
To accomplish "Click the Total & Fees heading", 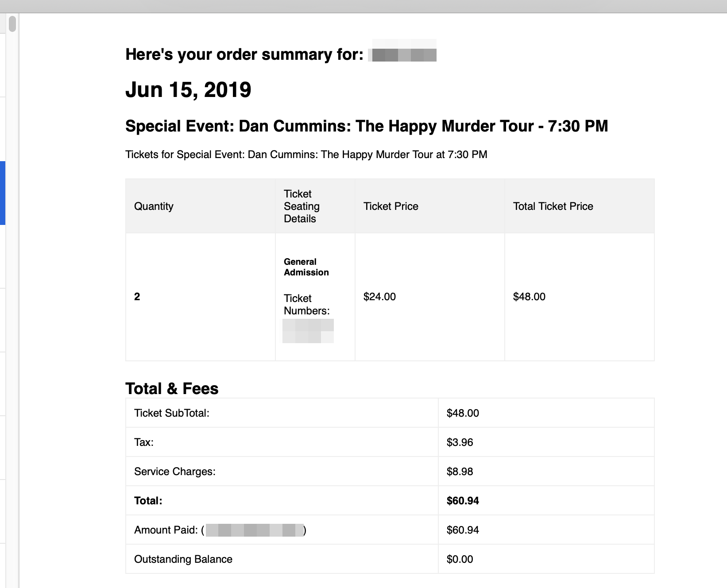I will (x=172, y=389).
